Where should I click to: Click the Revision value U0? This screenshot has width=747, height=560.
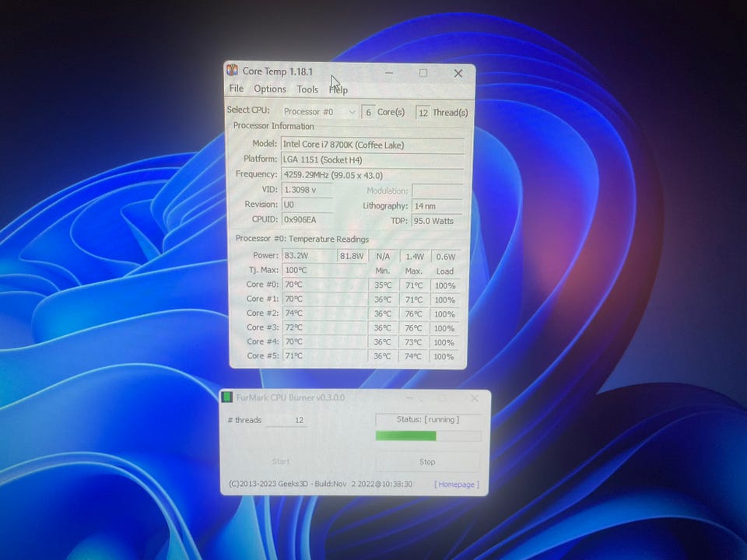point(307,205)
